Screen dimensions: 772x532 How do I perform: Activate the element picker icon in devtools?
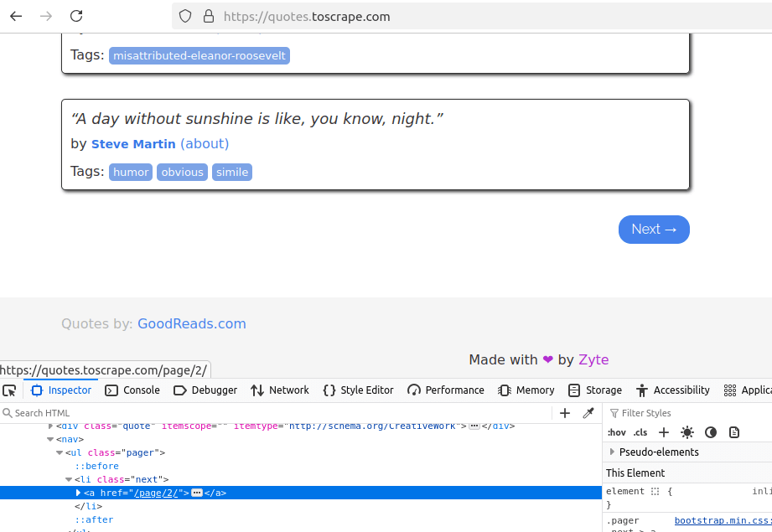(x=9, y=390)
